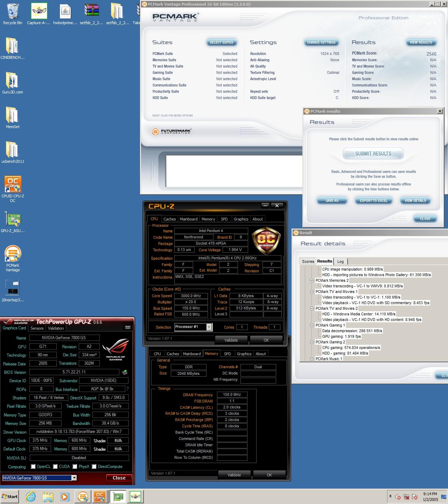
Task: Launch PCMark Vantage desktop shortcut
Action: point(13,259)
